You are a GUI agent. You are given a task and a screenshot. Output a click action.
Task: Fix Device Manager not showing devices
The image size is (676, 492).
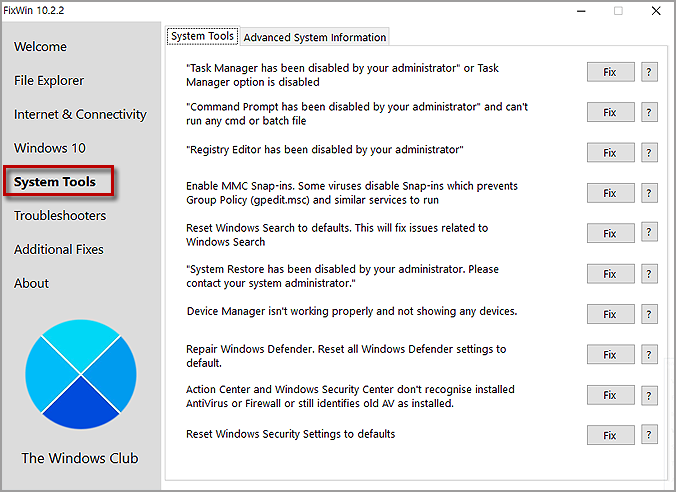pos(610,314)
